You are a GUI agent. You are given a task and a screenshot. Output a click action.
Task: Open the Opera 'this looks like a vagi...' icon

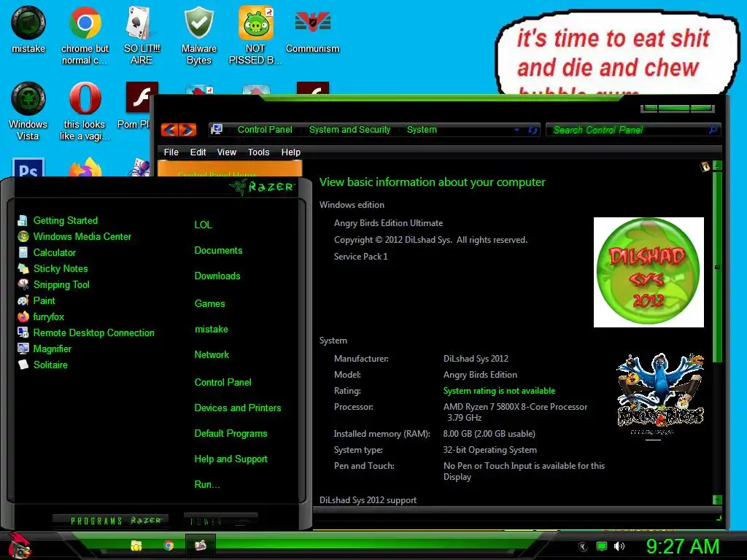[x=85, y=111]
